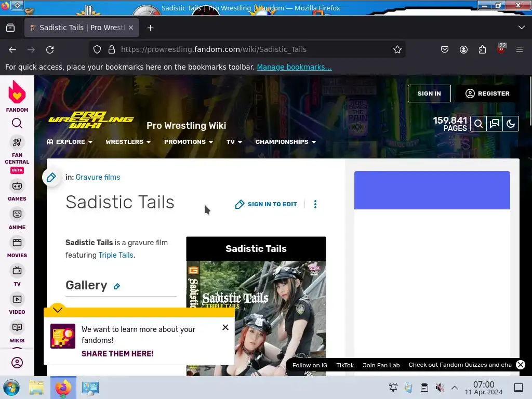Click the Sign In button

coord(429,94)
